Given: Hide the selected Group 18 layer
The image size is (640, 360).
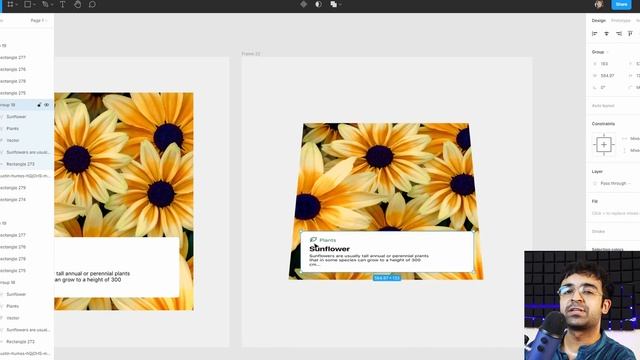Looking at the screenshot, I should tap(47, 105).
